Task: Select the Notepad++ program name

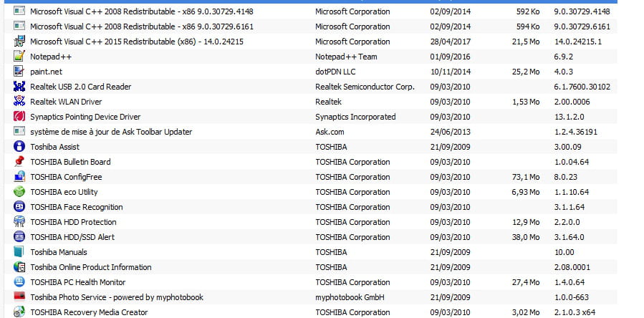Action: (51, 57)
